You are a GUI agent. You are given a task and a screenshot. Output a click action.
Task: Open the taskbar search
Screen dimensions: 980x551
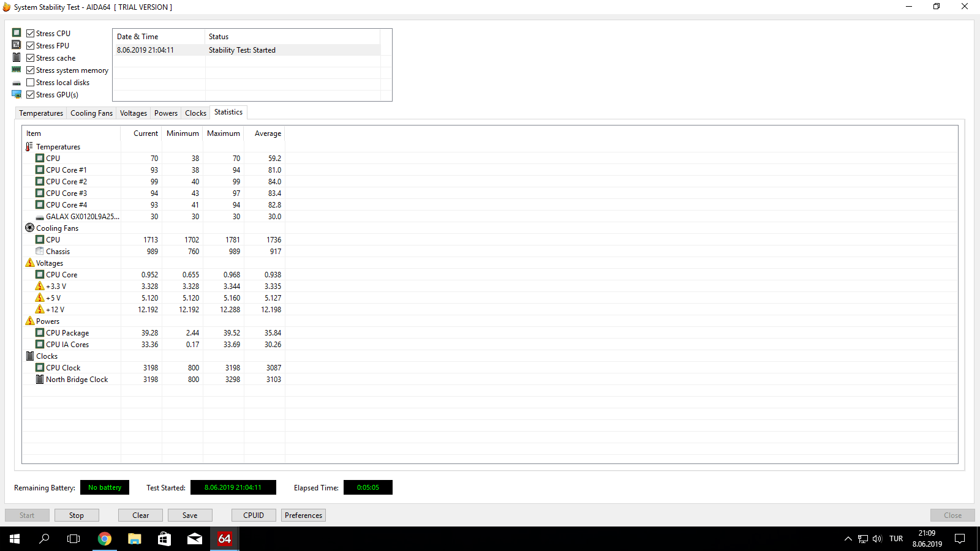coord(44,539)
